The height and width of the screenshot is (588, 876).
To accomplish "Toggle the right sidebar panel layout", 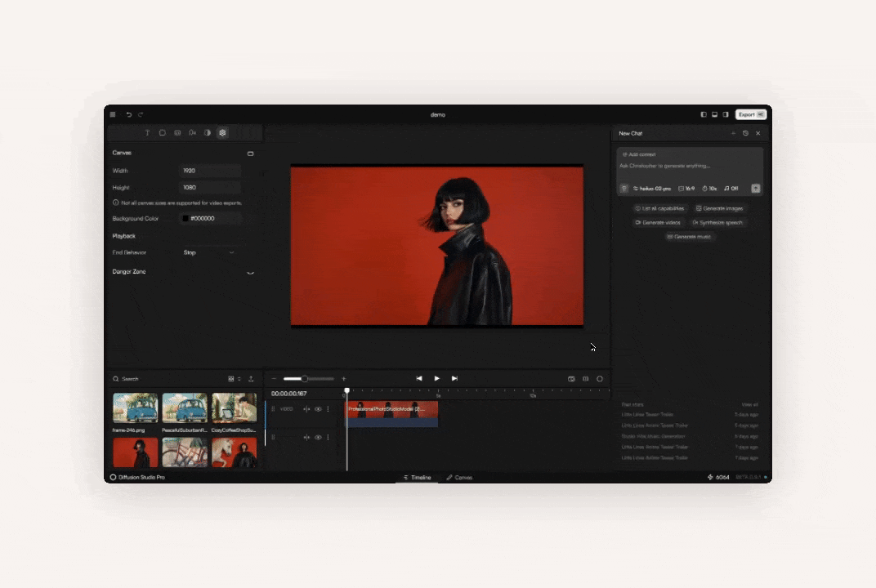I will (x=726, y=114).
